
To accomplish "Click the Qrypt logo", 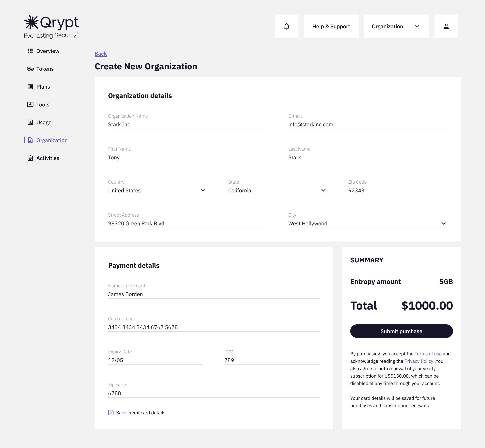I will [x=51, y=26].
